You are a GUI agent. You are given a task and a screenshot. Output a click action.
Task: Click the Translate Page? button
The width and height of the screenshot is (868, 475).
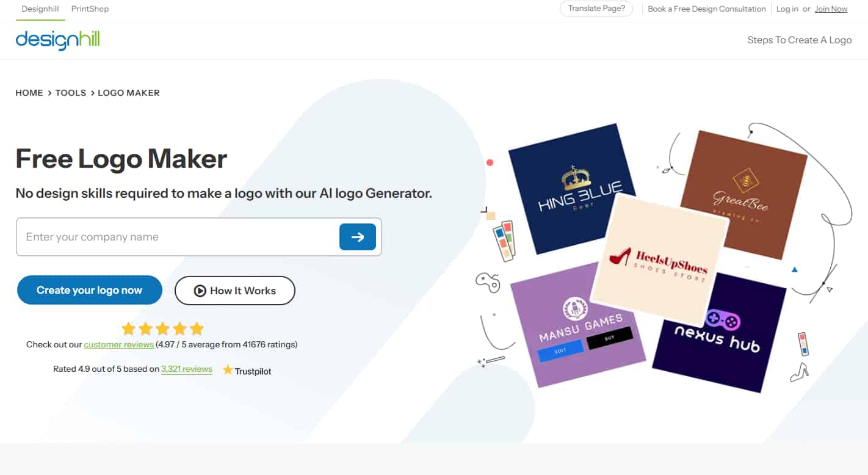pyautogui.click(x=596, y=9)
